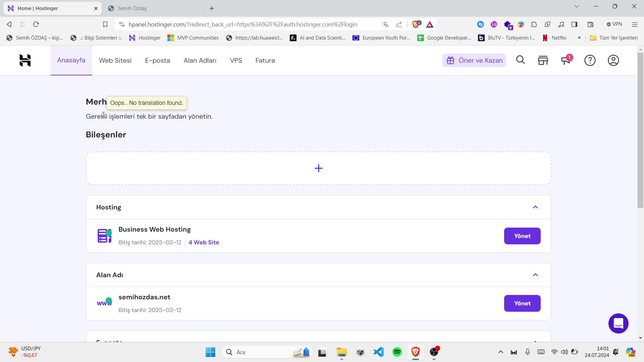This screenshot has height=362, width=644.
Task: Open announcements megaphone with notification badge
Action: coord(566,60)
